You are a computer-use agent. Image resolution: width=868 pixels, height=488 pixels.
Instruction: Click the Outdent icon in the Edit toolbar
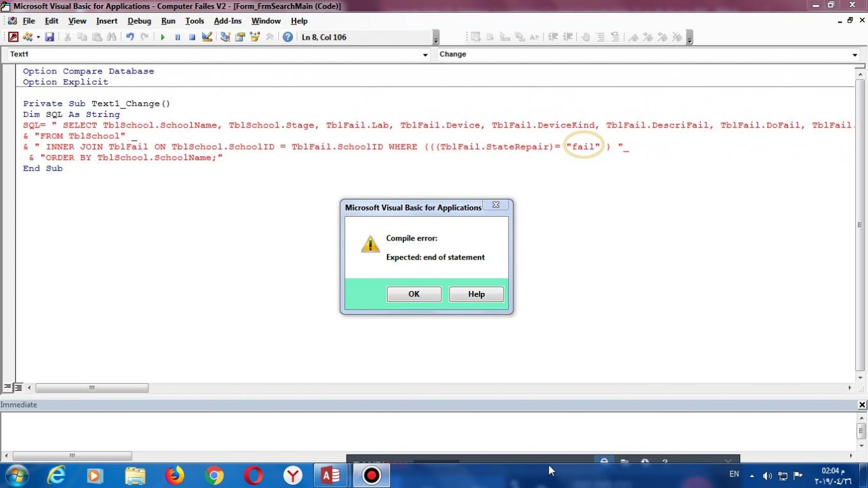(x=567, y=37)
